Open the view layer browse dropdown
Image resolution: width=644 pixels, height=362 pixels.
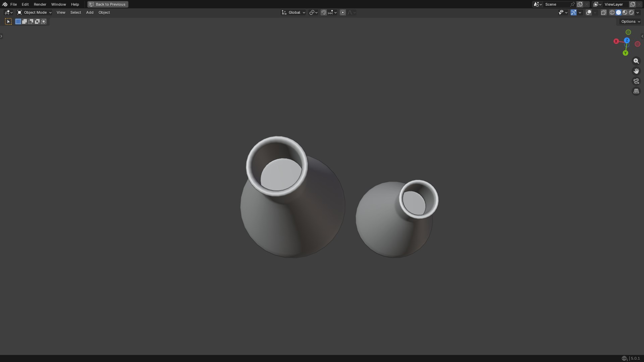[597, 4]
